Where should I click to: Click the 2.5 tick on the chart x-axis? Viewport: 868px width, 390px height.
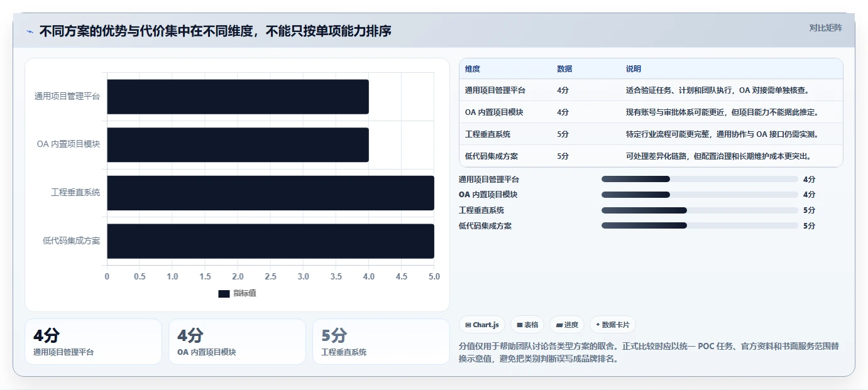(270, 276)
